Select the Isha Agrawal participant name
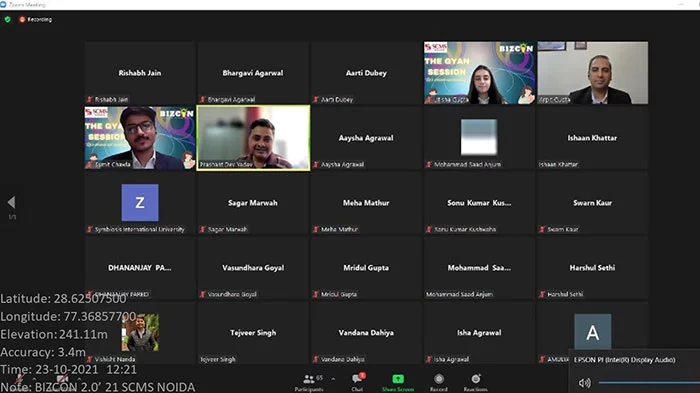 click(x=479, y=333)
